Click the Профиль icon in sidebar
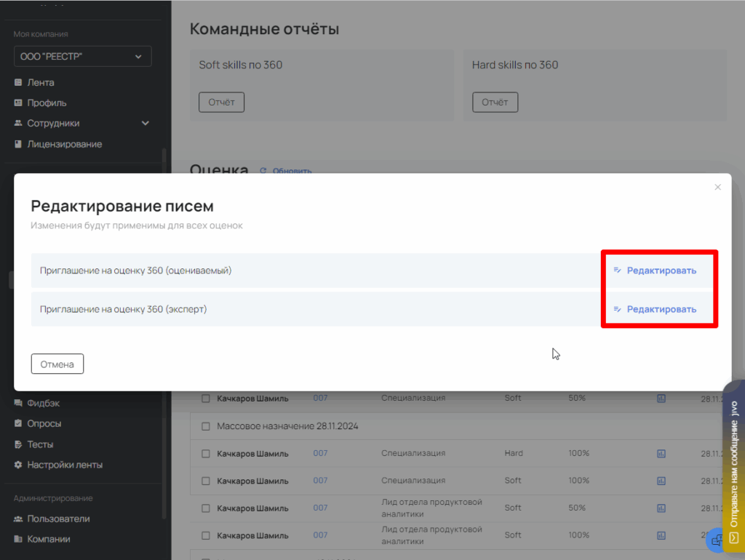The width and height of the screenshot is (745, 560). [18, 103]
